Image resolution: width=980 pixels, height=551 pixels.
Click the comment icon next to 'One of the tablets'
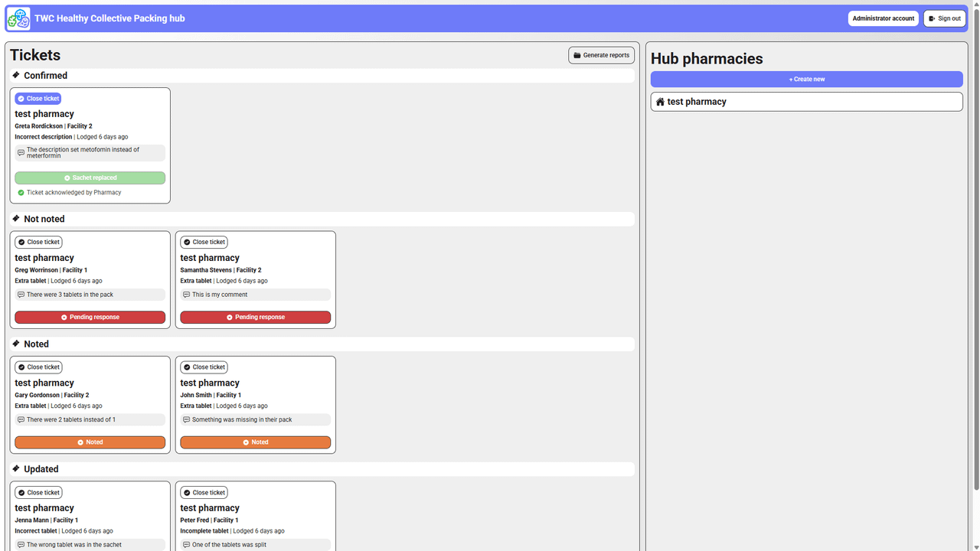[187, 545]
